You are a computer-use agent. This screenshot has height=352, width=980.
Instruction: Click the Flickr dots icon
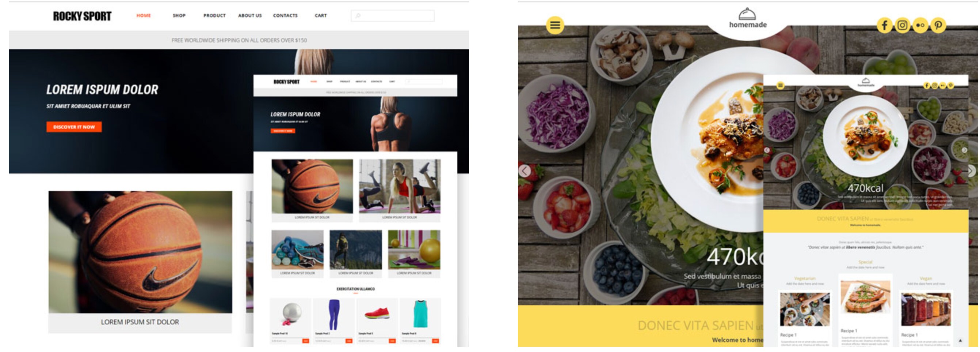tap(920, 26)
